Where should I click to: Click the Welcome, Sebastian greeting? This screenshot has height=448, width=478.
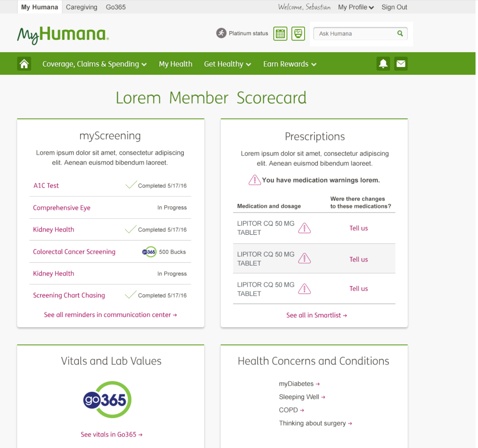(304, 7)
